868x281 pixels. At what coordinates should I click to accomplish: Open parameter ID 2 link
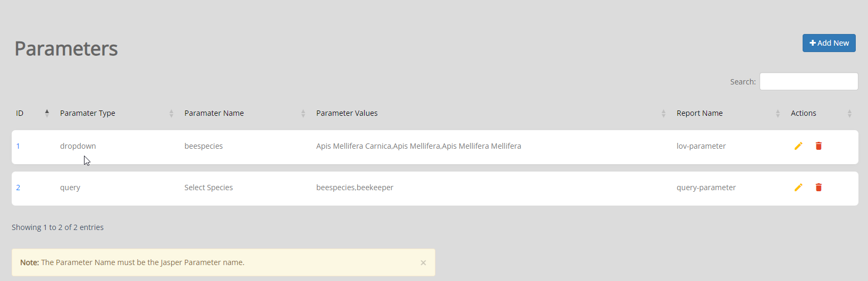coord(18,188)
